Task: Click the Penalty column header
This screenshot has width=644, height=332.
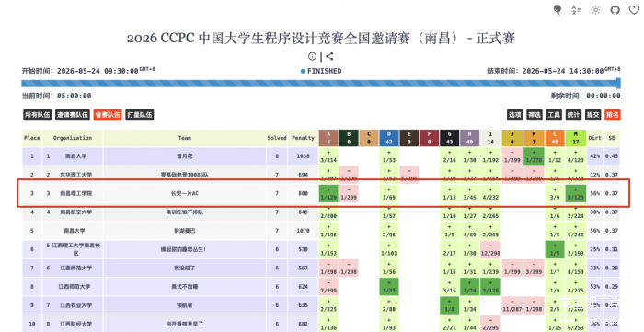Action: [x=303, y=138]
